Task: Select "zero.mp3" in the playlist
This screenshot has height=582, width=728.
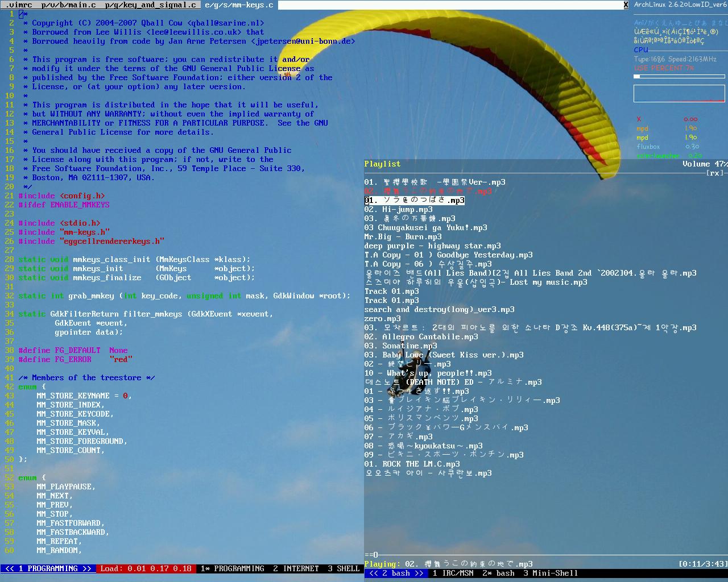Action: point(383,318)
